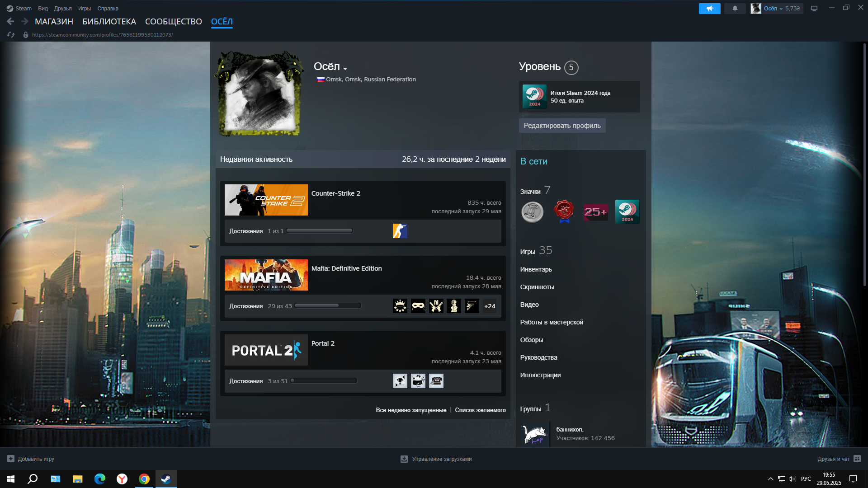The height and width of the screenshot is (488, 868).
Task: Open the Counter-Strike 2 game banner
Action: pos(266,200)
